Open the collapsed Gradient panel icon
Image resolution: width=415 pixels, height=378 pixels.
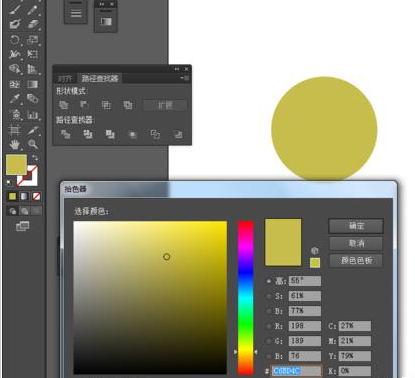(x=106, y=22)
